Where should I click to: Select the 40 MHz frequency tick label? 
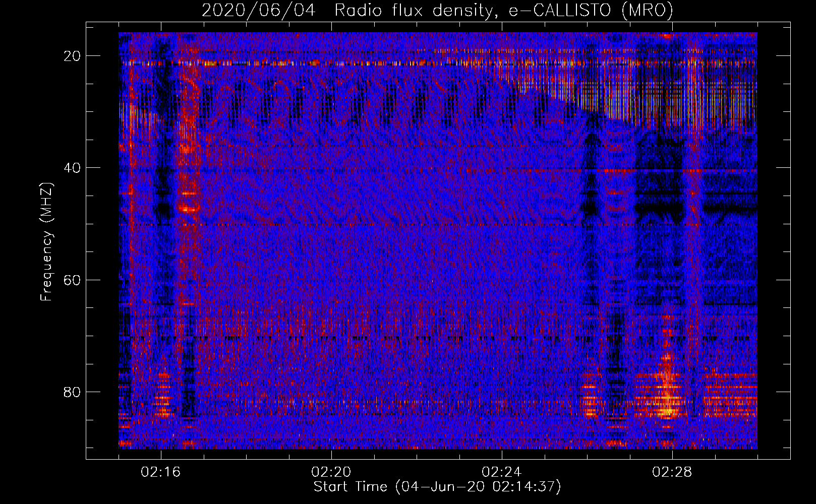point(73,168)
